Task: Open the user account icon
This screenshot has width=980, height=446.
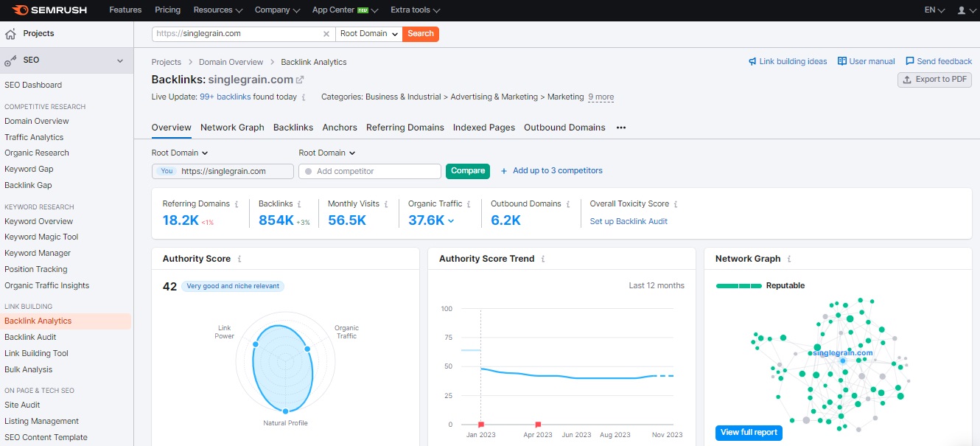Action: (x=960, y=10)
